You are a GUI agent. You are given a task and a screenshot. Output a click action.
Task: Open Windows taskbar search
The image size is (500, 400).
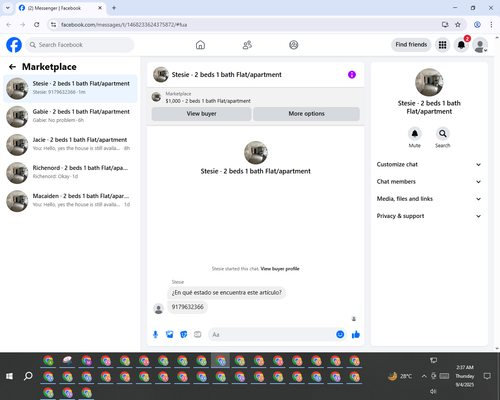[x=28, y=376]
